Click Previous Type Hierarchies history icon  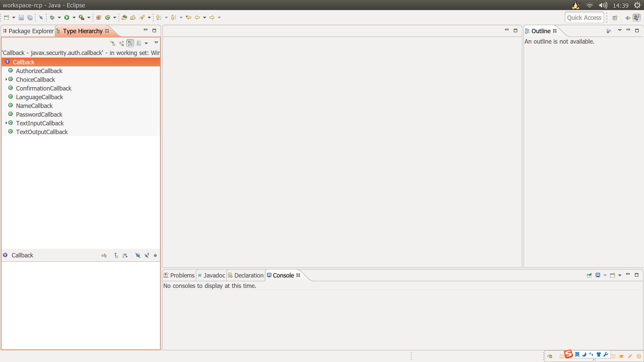click(x=139, y=43)
